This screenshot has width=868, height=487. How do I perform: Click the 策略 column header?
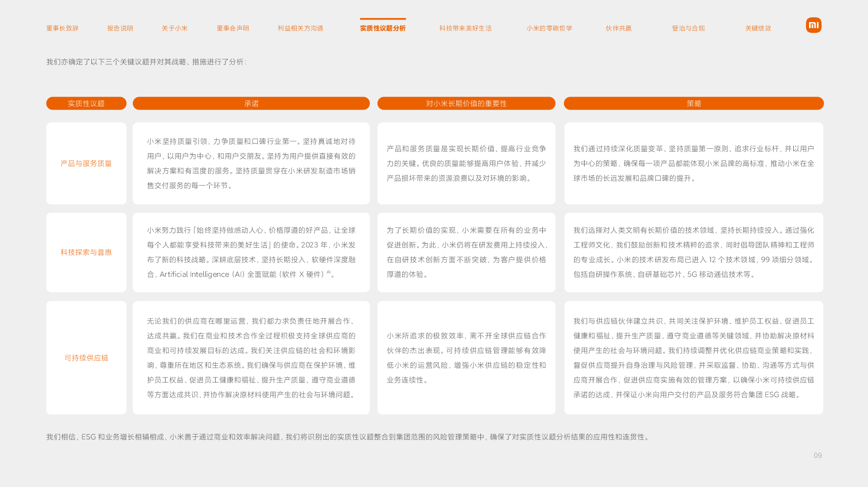tap(694, 104)
